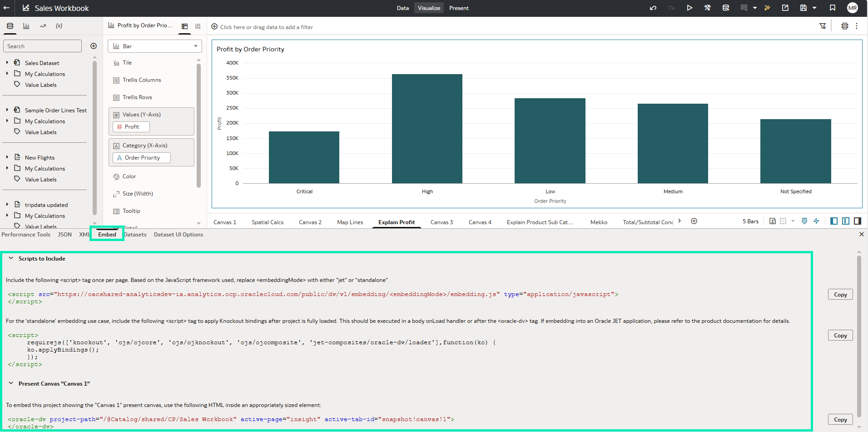The width and height of the screenshot is (868, 432).
Task: Select the Visualizations icon in left sidebar
Action: [26, 26]
